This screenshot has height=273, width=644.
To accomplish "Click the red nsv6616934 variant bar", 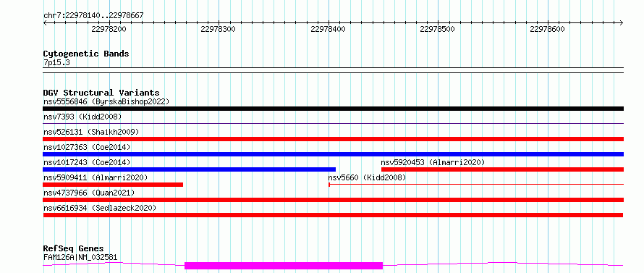I will click(x=333, y=215).
